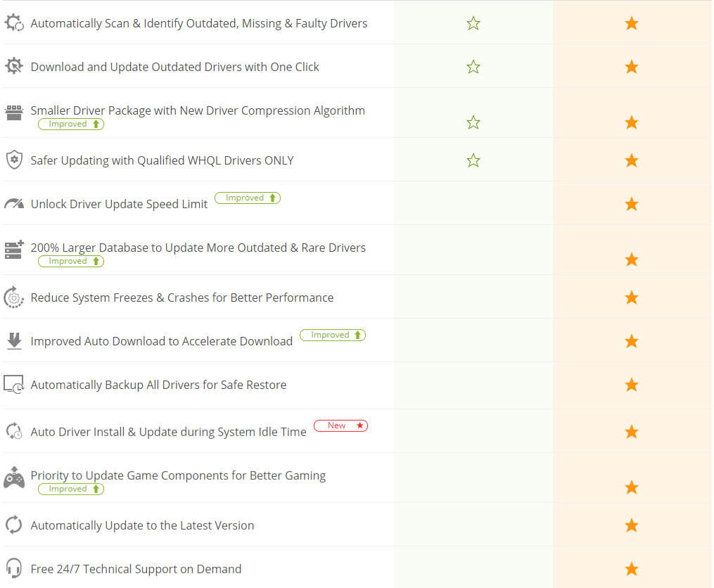Screen dimensions: 714x588
Task: Click the orange star for Automatically Backup row
Action: [632, 385]
